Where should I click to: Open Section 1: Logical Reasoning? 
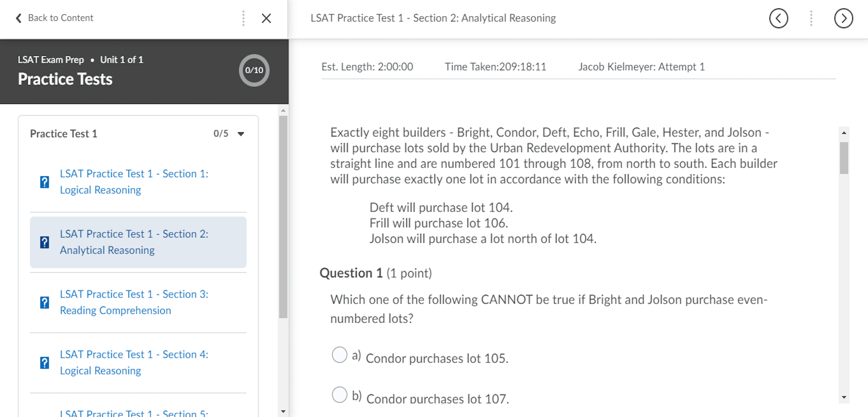(134, 181)
